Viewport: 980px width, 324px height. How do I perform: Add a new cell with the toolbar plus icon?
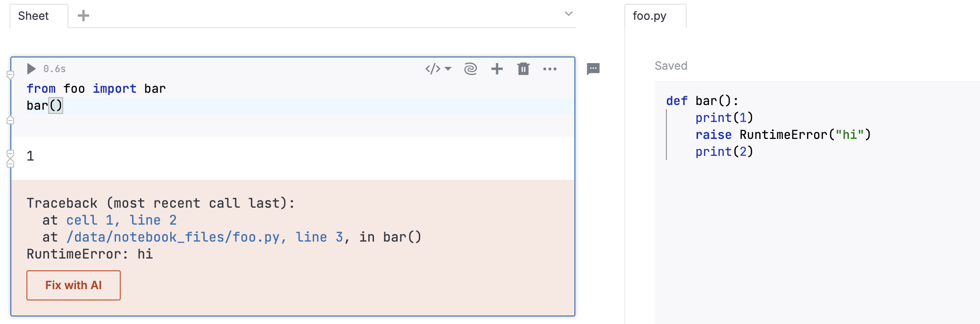point(497,69)
